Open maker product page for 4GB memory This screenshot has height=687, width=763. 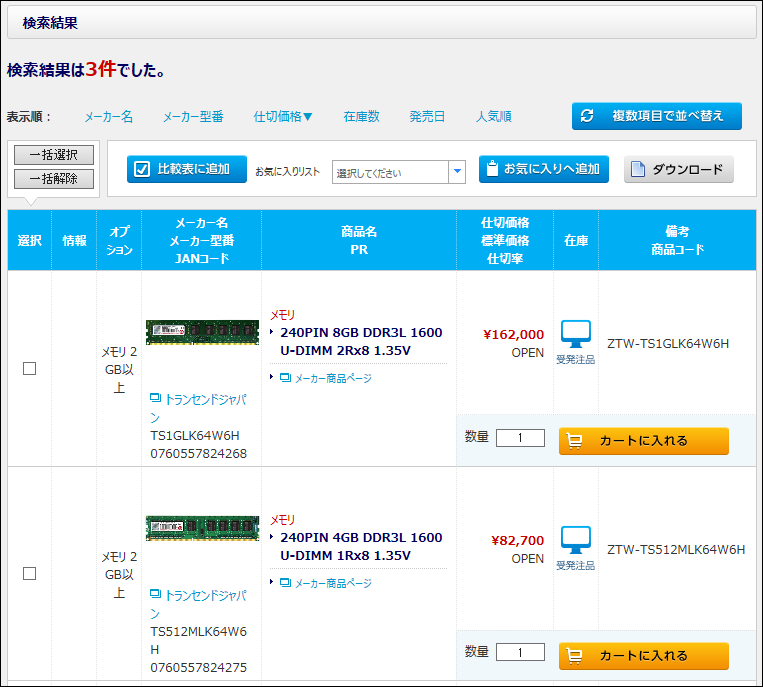(x=331, y=583)
